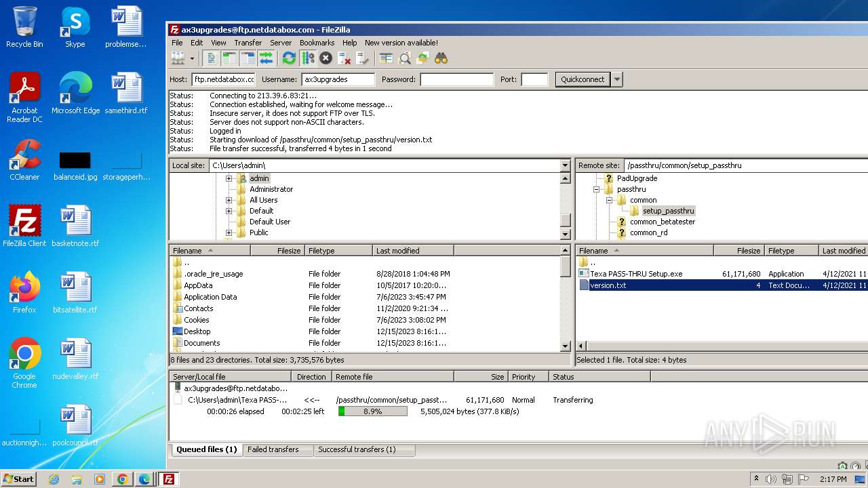Open the Site Manager
868x488 pixels.
click(178, 58)
